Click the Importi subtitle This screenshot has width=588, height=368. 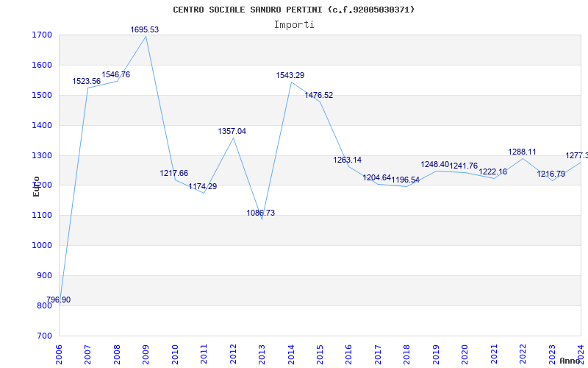(294, 25)
